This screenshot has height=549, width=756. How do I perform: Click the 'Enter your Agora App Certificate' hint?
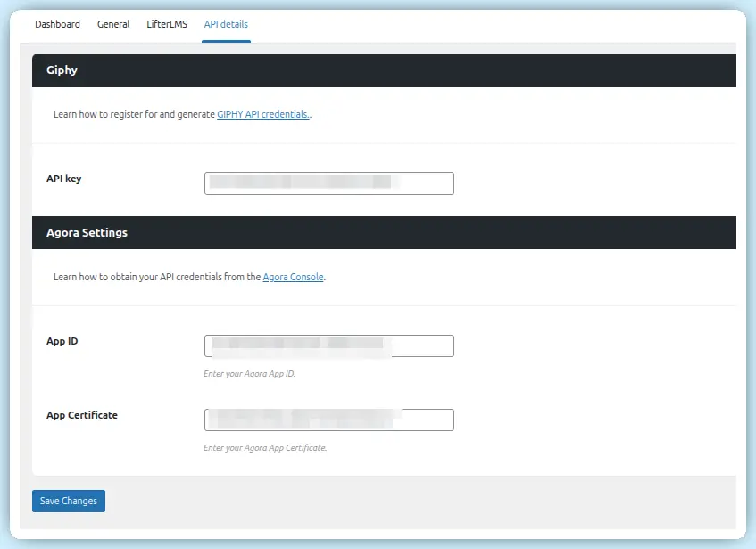(265, 448)
